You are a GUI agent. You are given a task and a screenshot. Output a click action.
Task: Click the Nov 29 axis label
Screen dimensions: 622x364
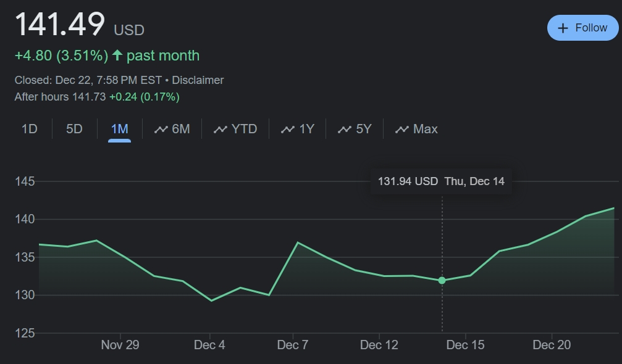pos(120,345)
